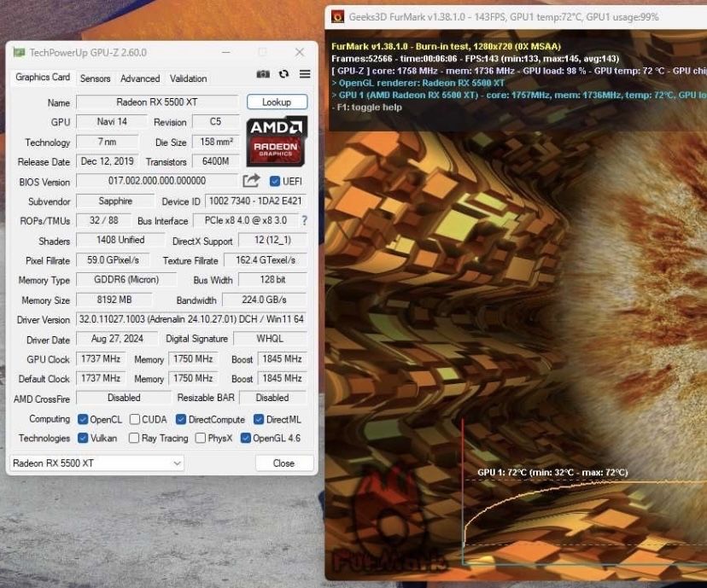The image size is (707, 588).
Task: Click the GPU-Z refresh icon
Action: [283, 74]
